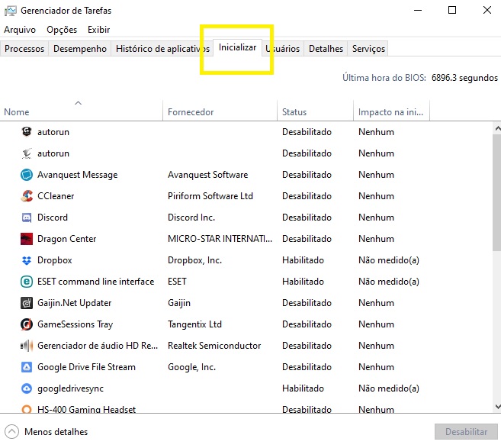The height and width of the screenshot is (448, 501).
Task: Select the CCleaner entry name
Action: click(x=56, y=195)
